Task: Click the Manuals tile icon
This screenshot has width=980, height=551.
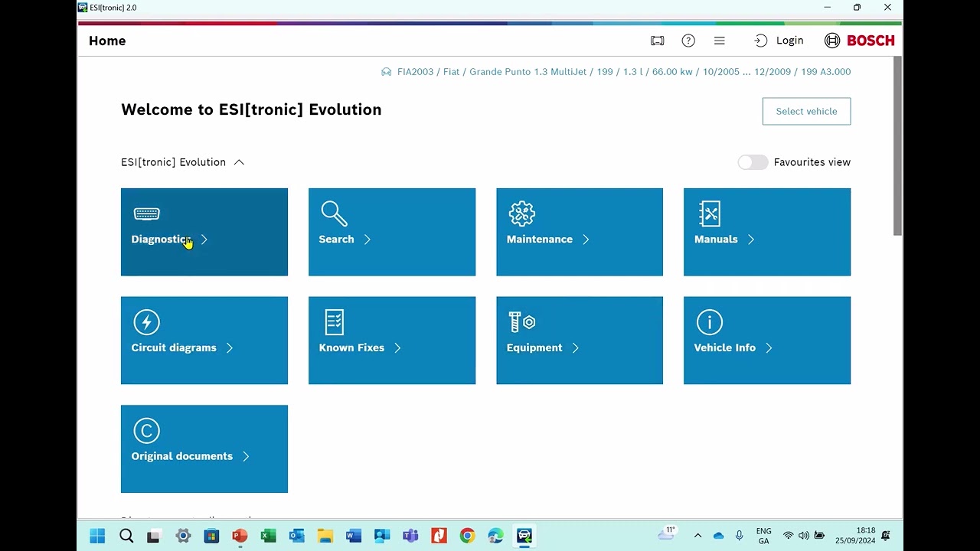Action: point(710,214)
